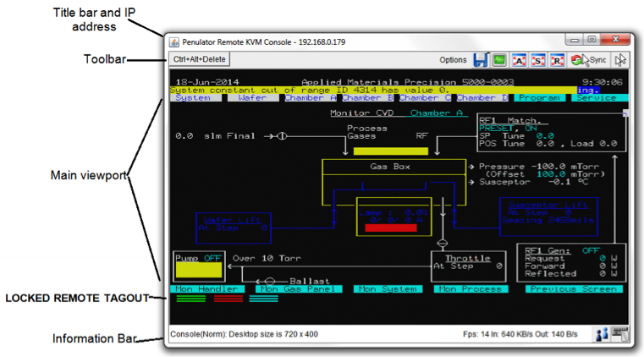This screenshot has height=357, width=644.
Task: Click the Mon Gas Panel button
Action: point(298,288)
